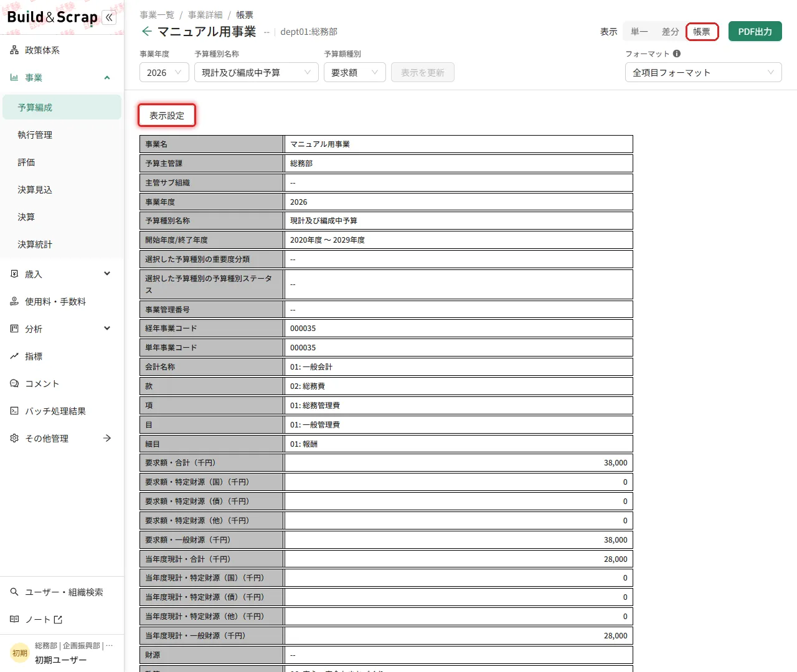Click the 使用料・手数料 icon
Image resolution: width=797 pixels, height=672 pixels.
click(14, 302)
